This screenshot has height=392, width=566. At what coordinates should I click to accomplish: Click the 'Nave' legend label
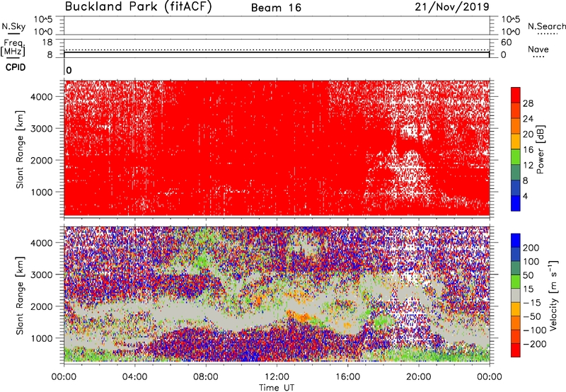[538, 49]
